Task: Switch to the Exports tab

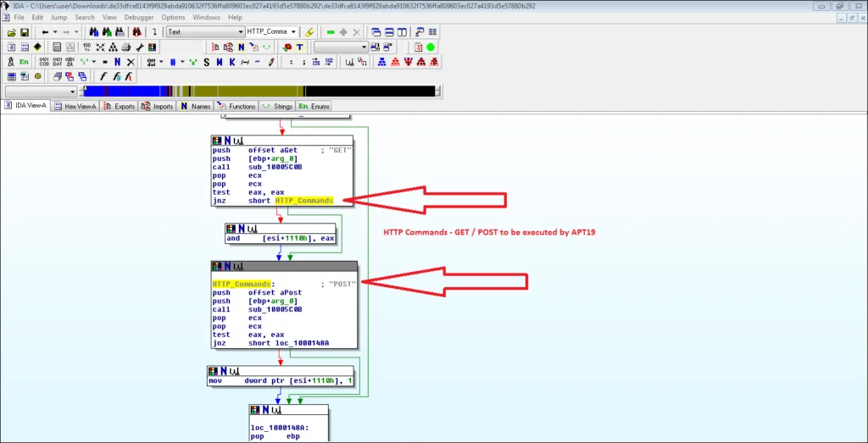Action: pos(120,106)
